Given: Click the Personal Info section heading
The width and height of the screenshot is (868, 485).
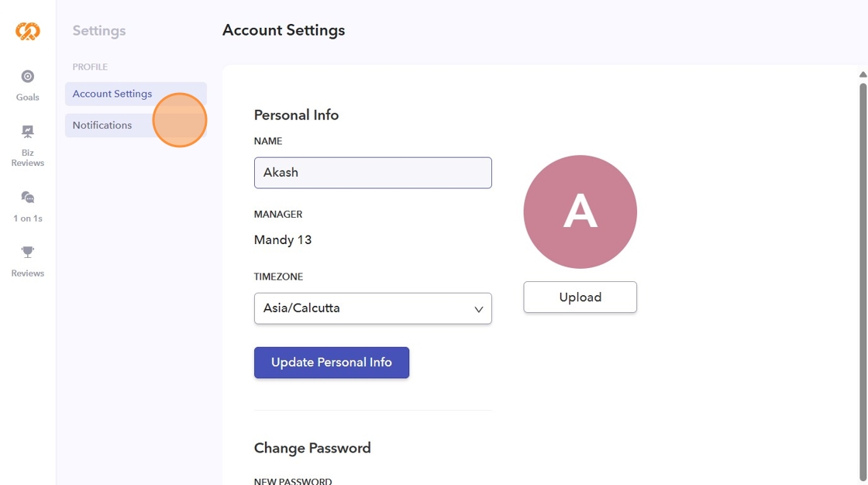Looking at the screenshot, I should tap(296, 115).
